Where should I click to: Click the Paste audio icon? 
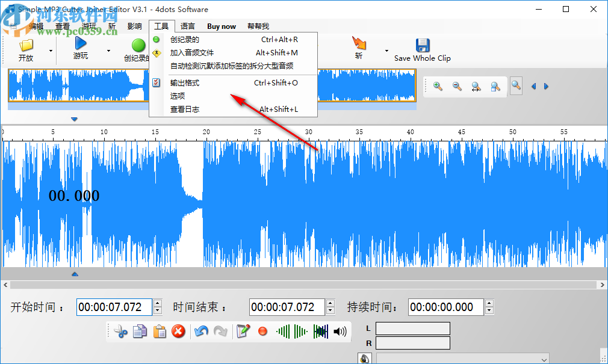[x=160, y=331]
